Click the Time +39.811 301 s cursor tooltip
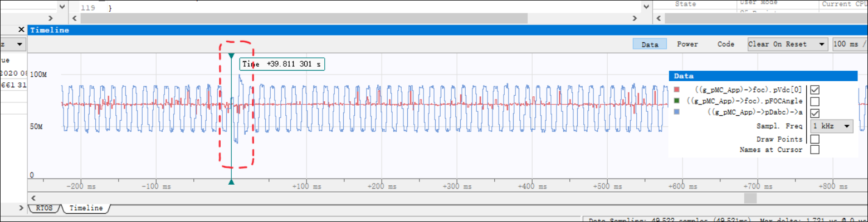The image size is (868, 222). point(282,64)
